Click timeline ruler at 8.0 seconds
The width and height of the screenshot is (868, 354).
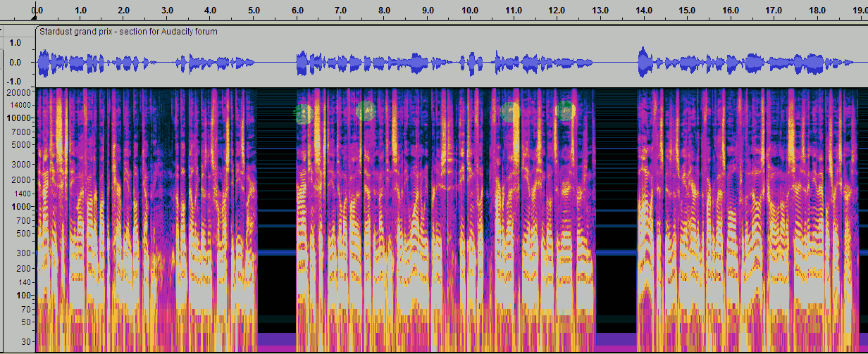pyautogui.click(x=384, y=11)
